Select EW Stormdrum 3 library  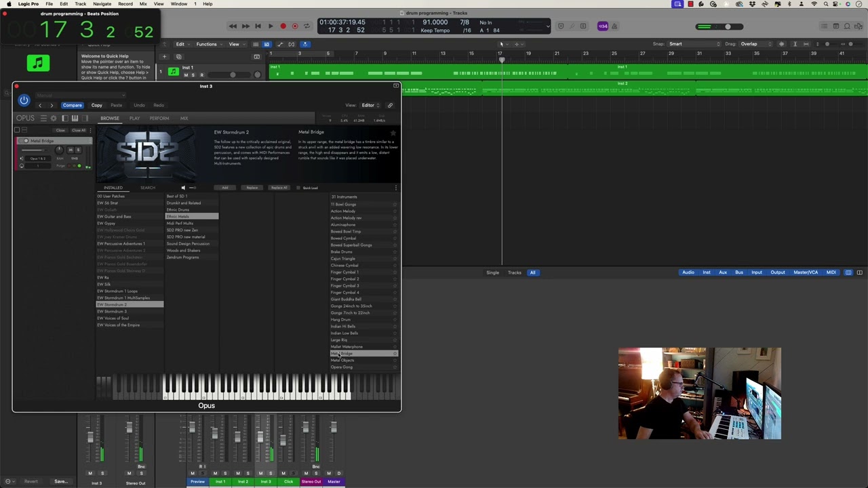pos(130,311)
